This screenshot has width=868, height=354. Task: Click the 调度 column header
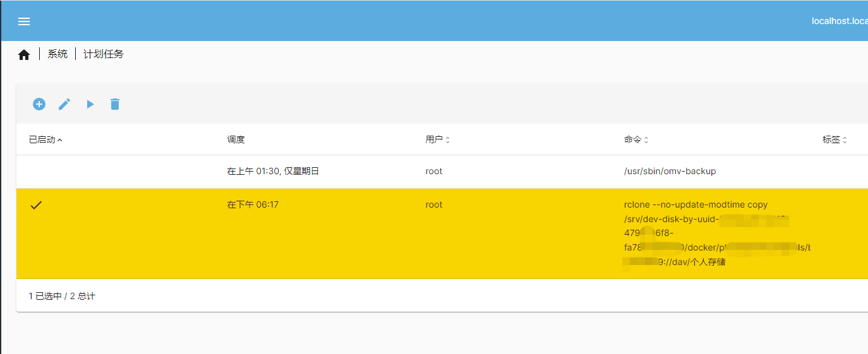tap(236, 139)
